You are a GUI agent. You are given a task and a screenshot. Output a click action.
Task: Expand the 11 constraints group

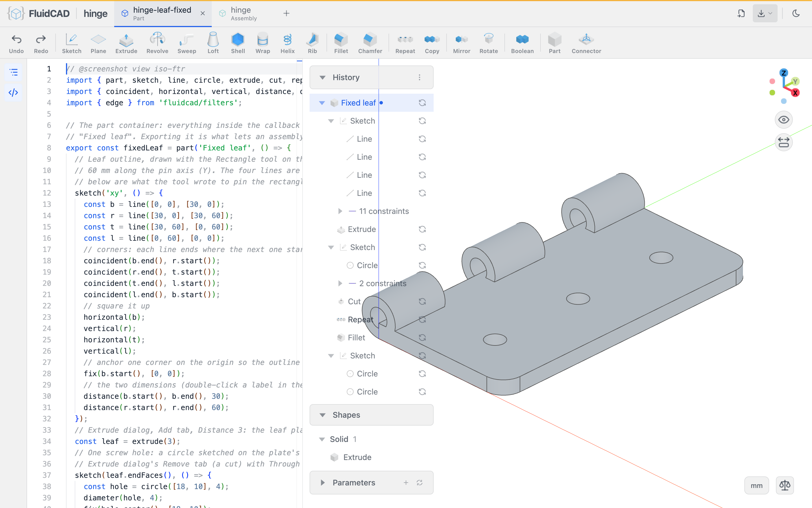pyautogui.click(x=340, y=211)
